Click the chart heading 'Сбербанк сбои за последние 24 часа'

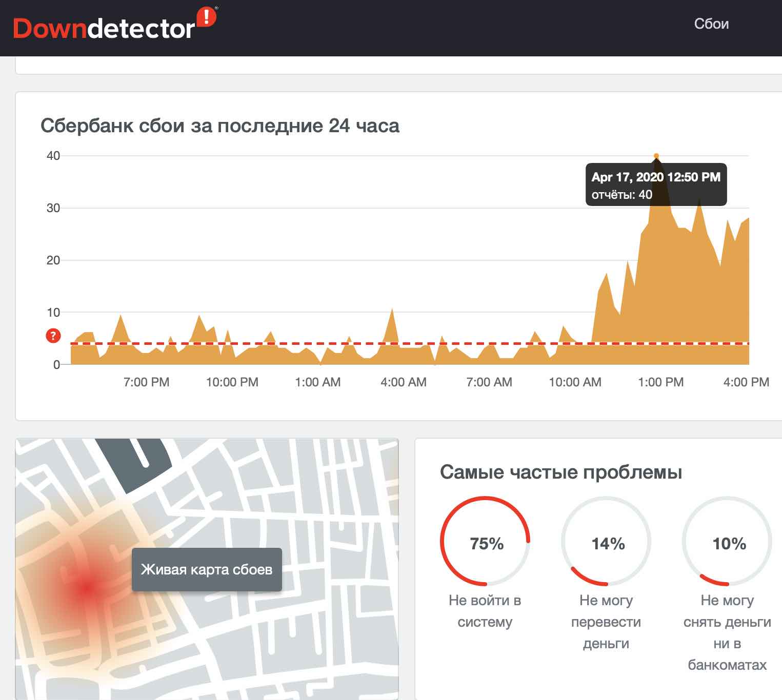coord(220,126)
